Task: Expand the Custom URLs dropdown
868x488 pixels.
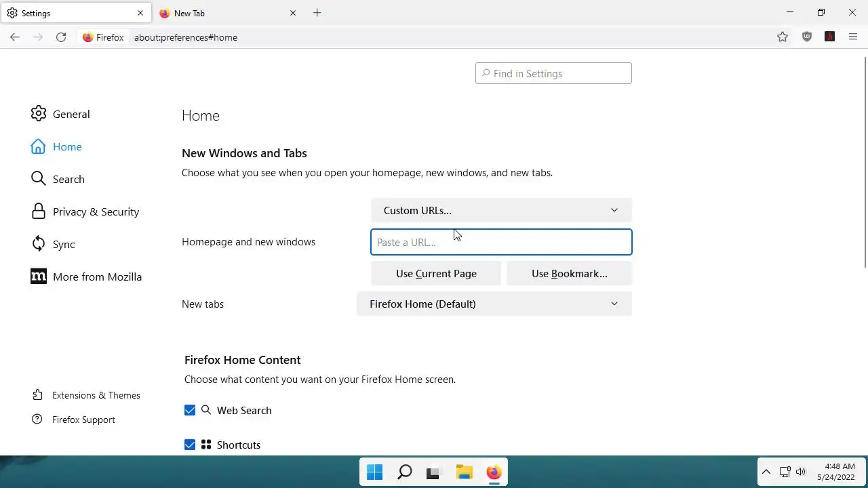Action: [501, 210]
